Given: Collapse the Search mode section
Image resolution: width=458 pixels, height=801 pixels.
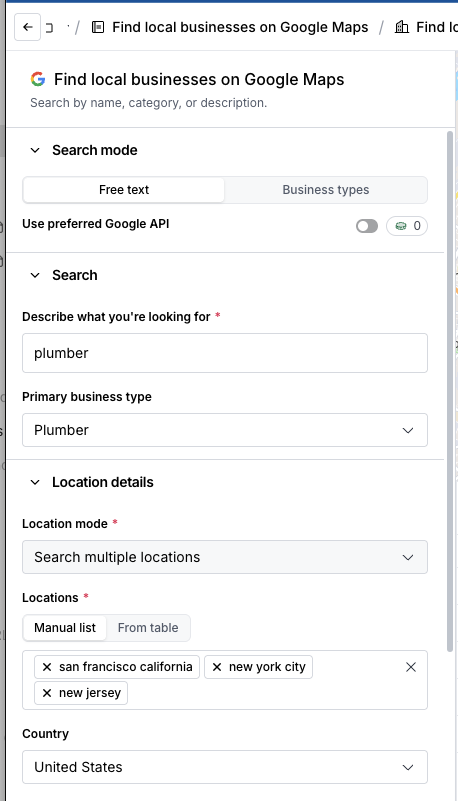Looking at the screenshot, I should coord(35,150).
